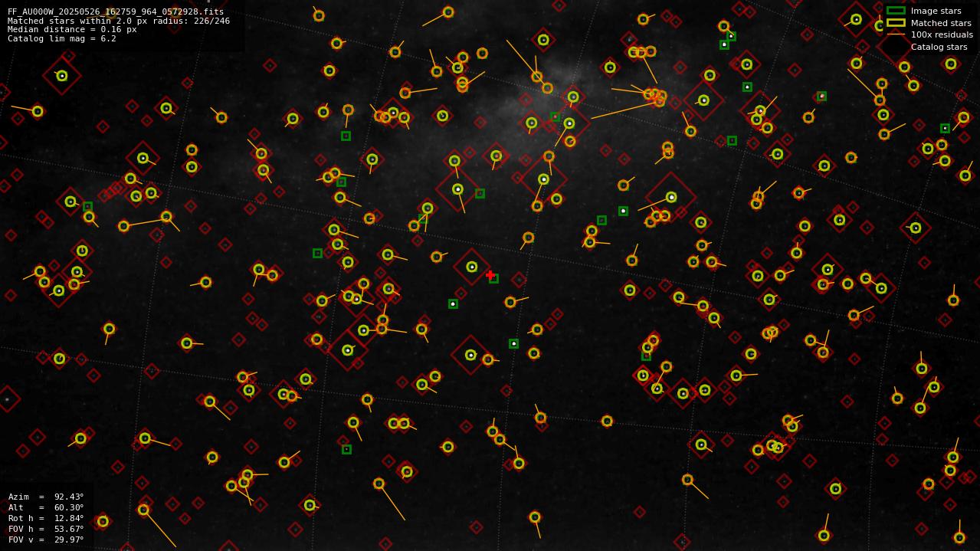This screenshot has height=551, width=980.
Task: Click the red cross image center marker
Action: 490,275
